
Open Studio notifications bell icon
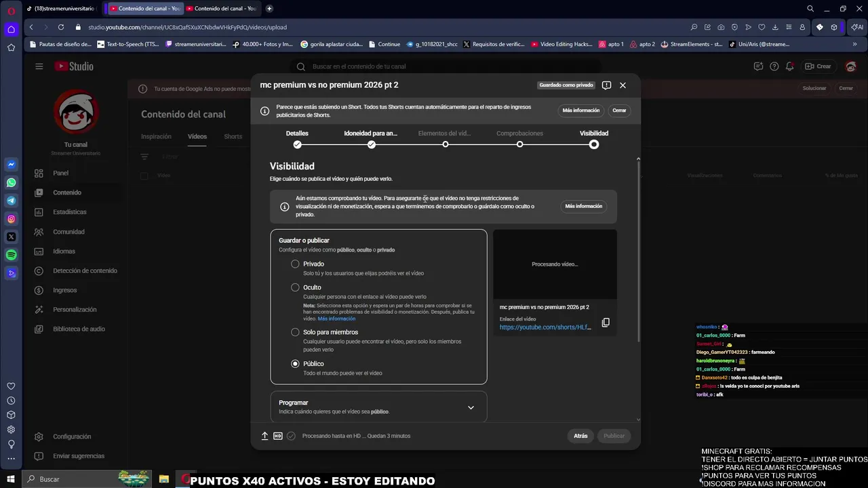pos(790,66)
